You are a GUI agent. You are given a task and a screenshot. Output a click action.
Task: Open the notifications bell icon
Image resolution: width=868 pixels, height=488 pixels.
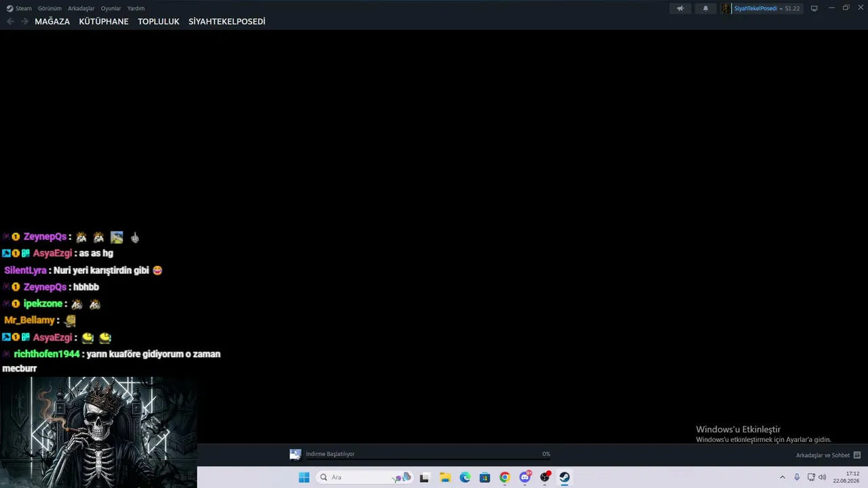click(705, 8)
